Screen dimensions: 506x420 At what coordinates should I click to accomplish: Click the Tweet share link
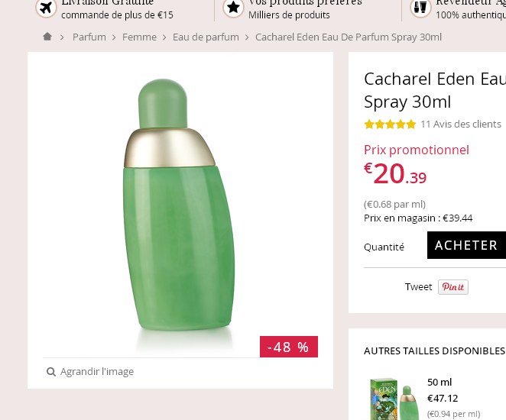(418, 287)
